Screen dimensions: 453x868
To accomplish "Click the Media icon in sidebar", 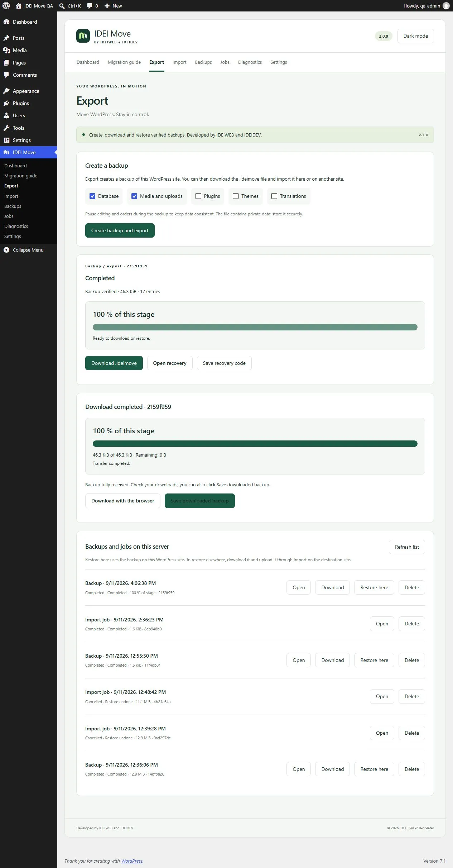I will [x=6, y=50].
